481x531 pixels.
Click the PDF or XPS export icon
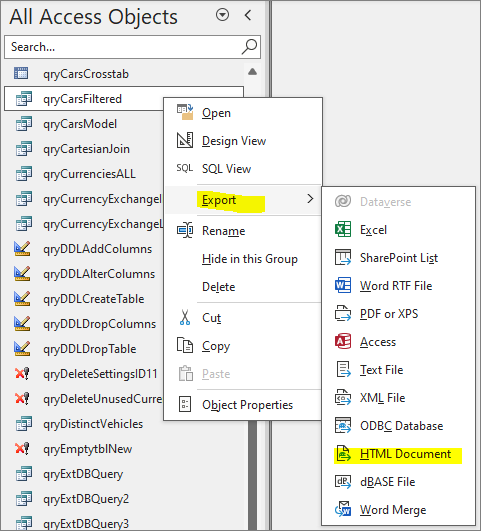click(x=343, y=313)
